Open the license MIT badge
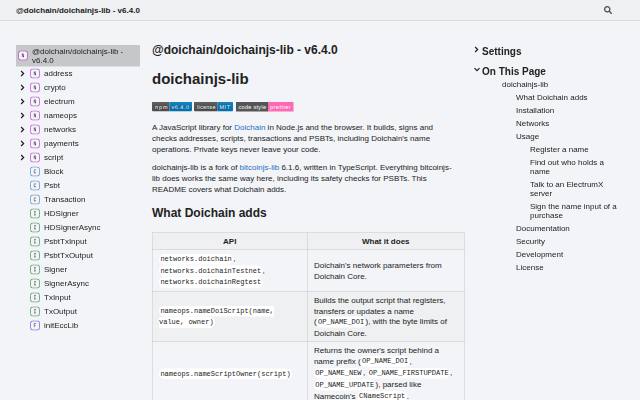640x400 pixels. tap(213, 107)
